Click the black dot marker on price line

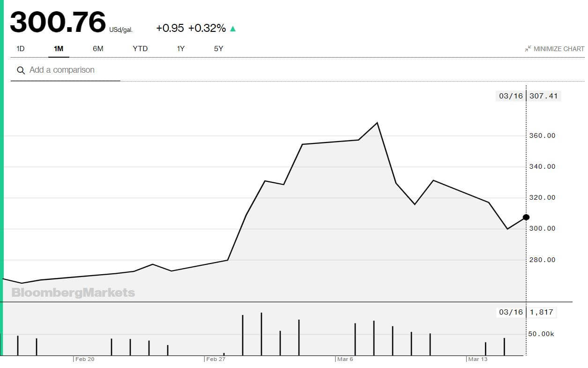pyautogui.click(x=526, y=217)
